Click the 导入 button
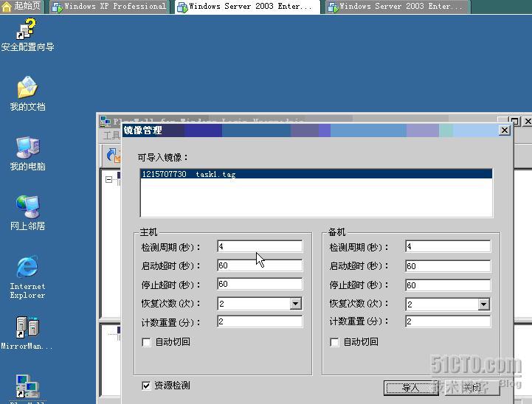 (x=411, y=388)
